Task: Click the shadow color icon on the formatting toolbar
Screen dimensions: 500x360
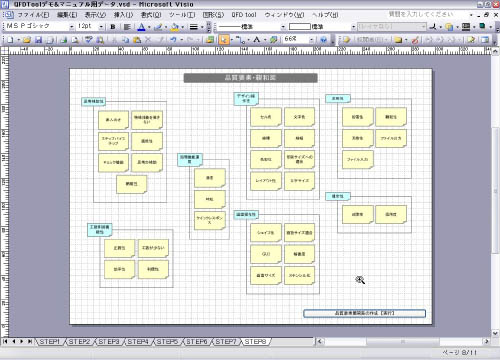Action: tap(482, 26)
